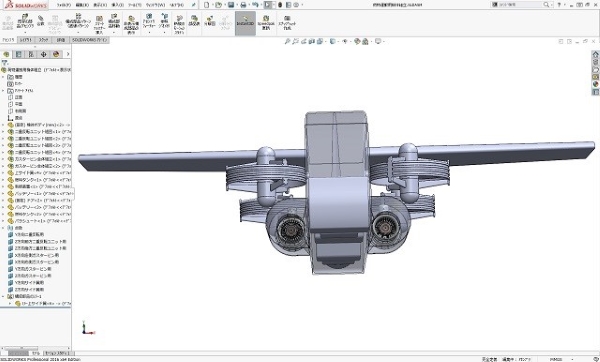Click the Zoom to Fit magnifier in the heads-up toolbar
This screenshot has width=600, height=362.
point(287,41)
